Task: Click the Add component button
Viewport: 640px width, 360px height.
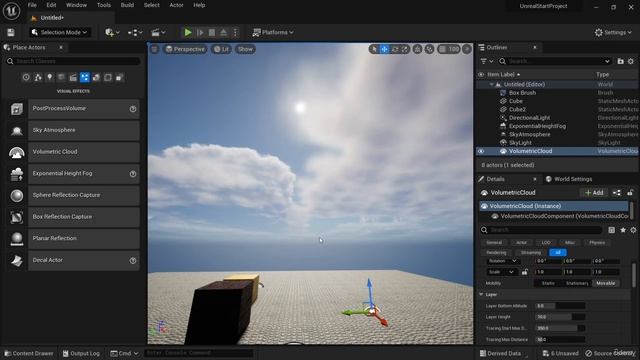Action: [594, 193]
